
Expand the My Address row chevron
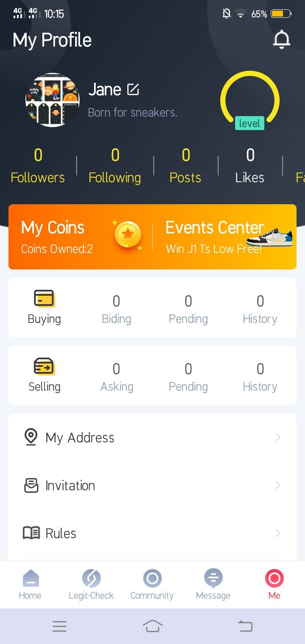[x=278, y=437]
